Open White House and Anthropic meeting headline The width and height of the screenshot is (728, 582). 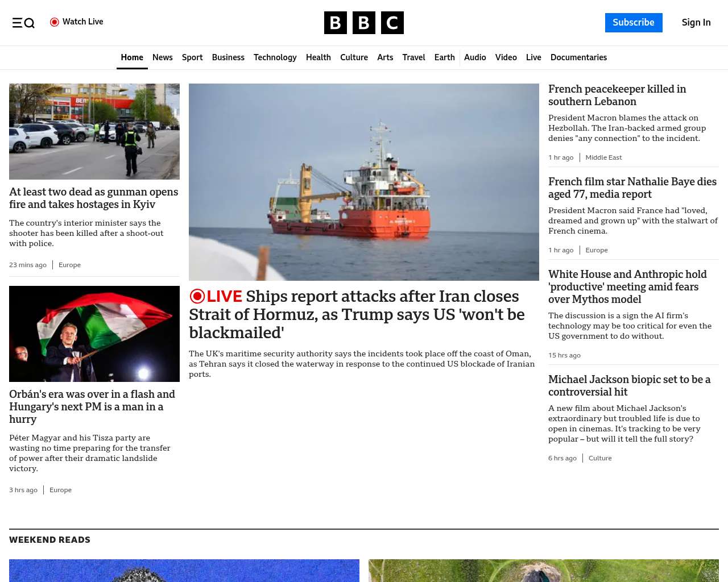(627, 286)
